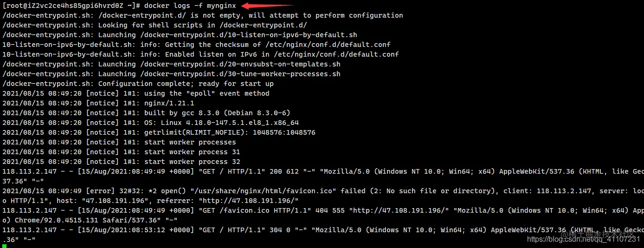
Task: Click the blog.csdn.net watermark URL
Action: (584, 239)
